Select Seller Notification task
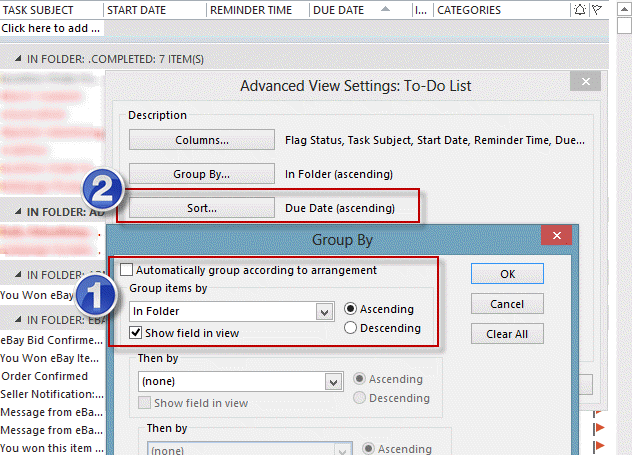The image size is (632, 455). tap(52, 394)
